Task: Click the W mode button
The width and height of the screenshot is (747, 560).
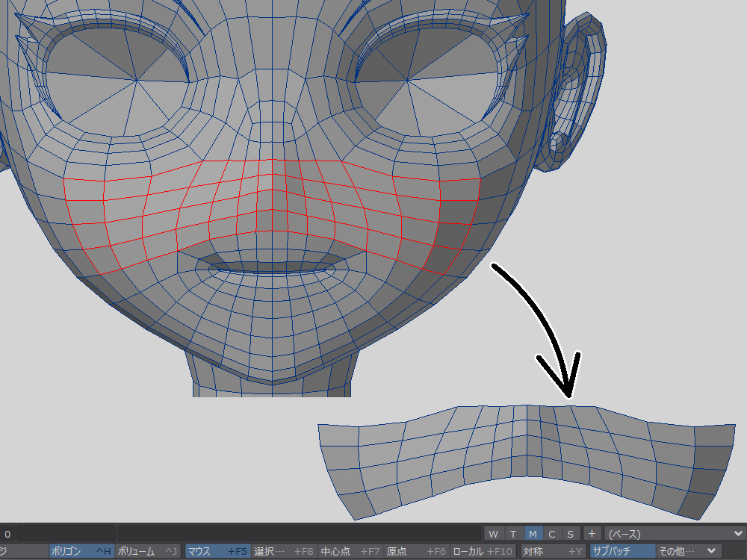Action: (x=493, y=534)
